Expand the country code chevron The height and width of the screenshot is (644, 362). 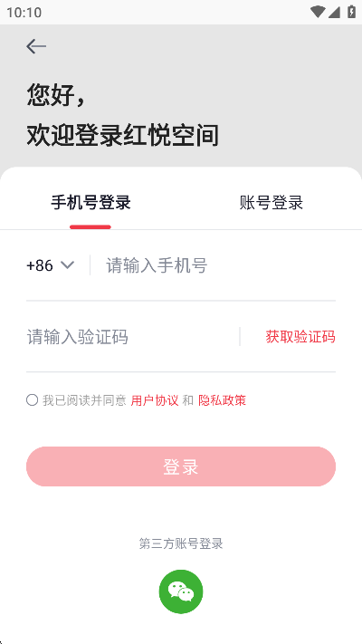point(67,264)
